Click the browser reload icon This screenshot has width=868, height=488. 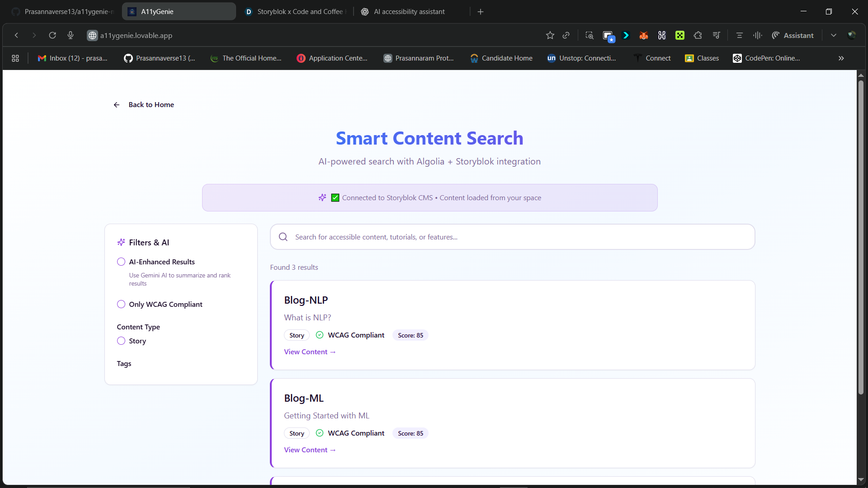point(52,35)
